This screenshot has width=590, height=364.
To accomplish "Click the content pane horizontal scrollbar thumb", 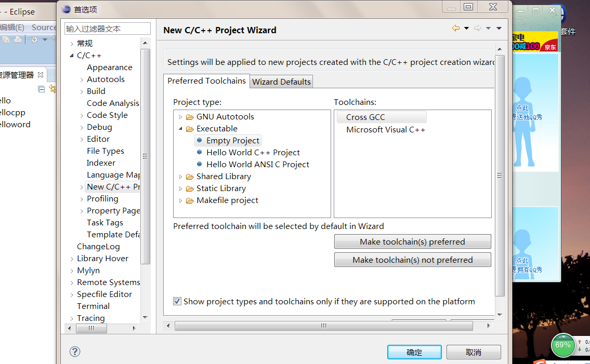I will [x=324, y=326].
